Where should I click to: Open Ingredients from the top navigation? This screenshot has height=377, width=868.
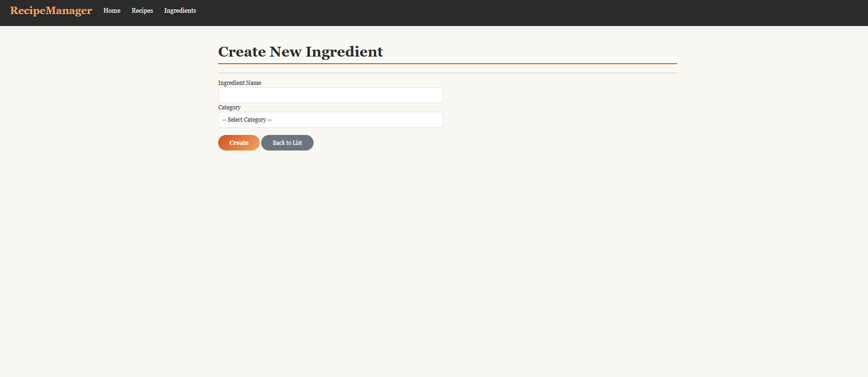pyautogui.click(x=180, y=10)
